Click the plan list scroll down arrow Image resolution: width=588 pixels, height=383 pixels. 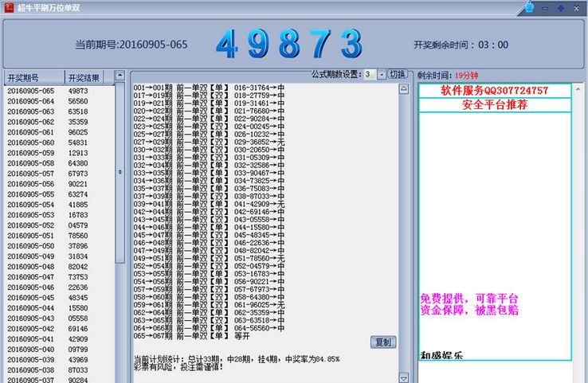[403, 377]
